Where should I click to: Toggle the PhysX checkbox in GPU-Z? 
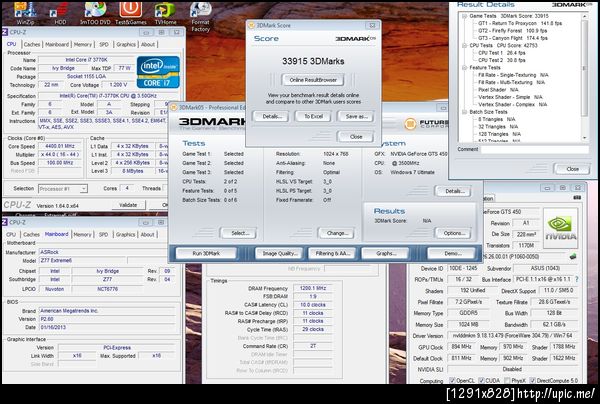tap(507, 380)
